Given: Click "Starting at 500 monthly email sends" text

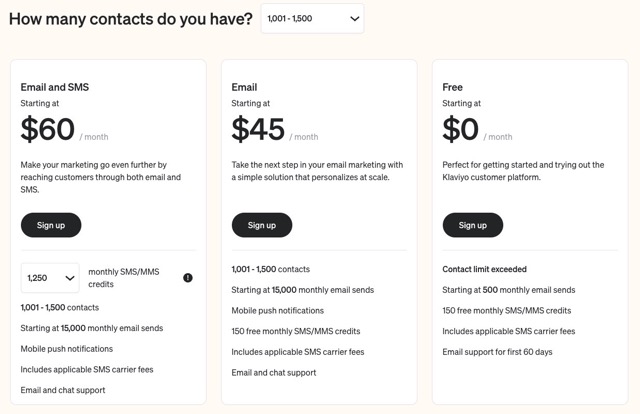Looking at the screenshot, I should (509, 290).
